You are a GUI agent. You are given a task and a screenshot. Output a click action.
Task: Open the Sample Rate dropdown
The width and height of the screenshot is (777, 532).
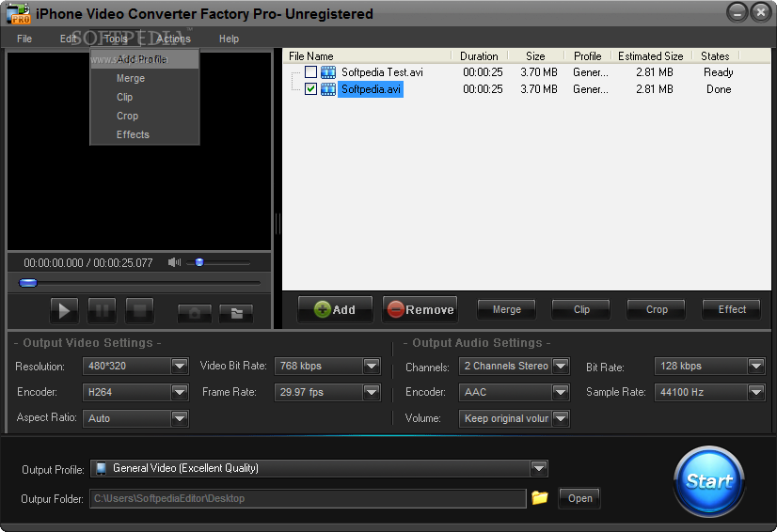[756, 392]
